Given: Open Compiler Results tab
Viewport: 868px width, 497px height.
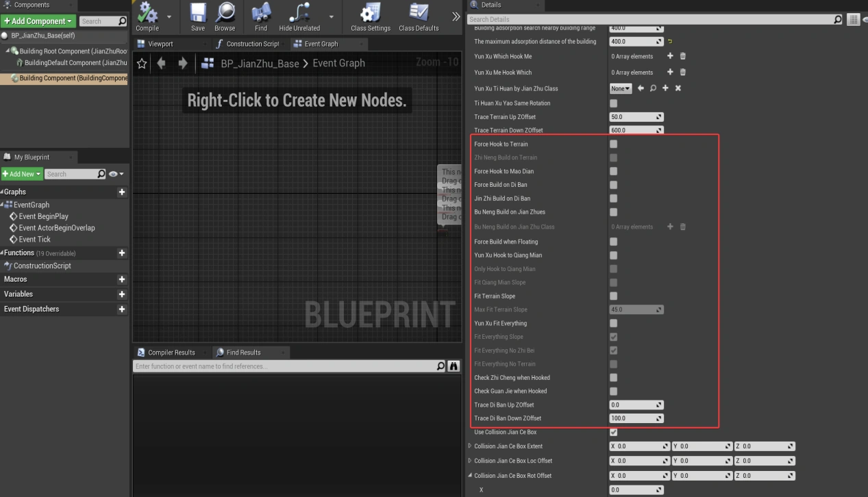Looking at the screenshot, I should click(x=171, y=353).
